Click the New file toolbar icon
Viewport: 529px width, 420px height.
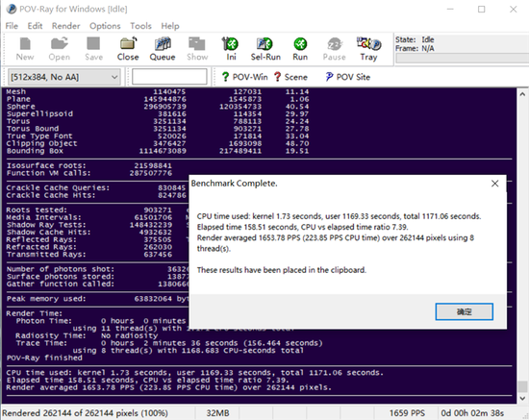pyautogui.click(x=25, y=49)
